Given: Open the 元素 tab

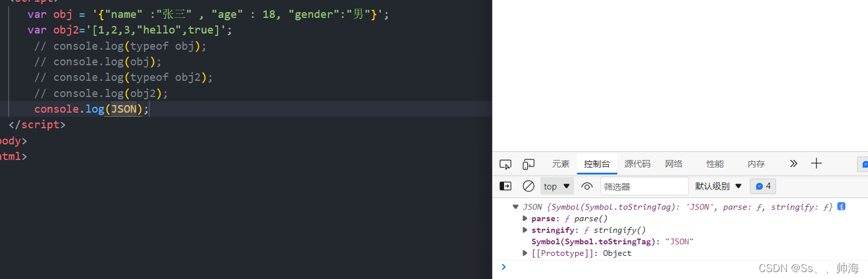Looking at the screenshot, I should point(561,164).
